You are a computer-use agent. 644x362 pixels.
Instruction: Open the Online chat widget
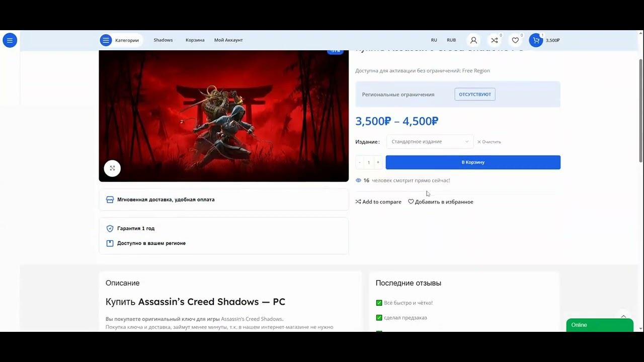[600, 325]
